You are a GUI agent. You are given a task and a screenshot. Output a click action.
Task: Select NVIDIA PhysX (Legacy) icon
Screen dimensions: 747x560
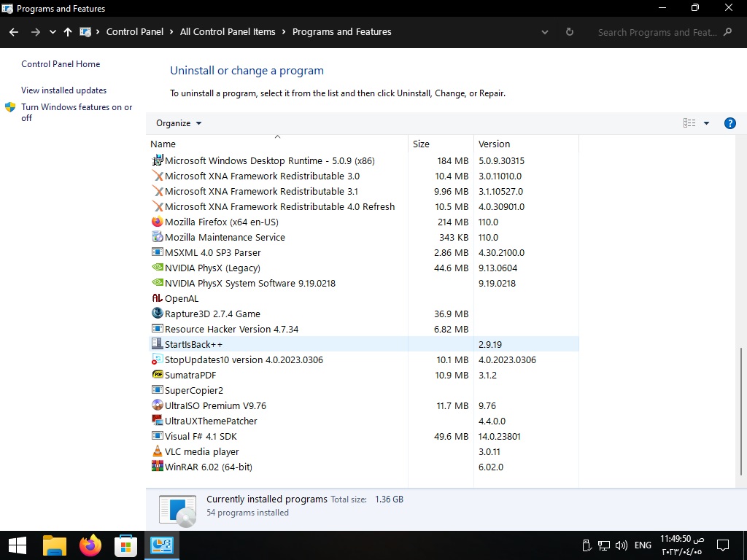click(x=158, y=268)
